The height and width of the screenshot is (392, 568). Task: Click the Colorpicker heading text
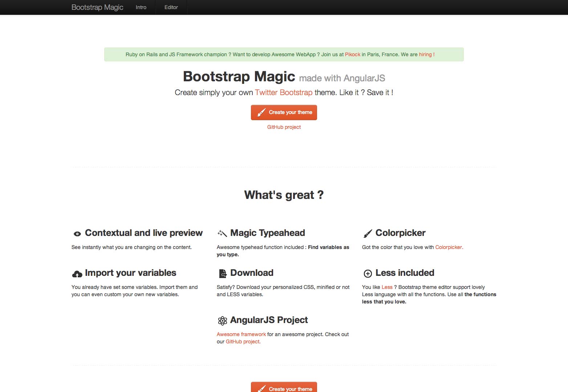click(401, 233)
